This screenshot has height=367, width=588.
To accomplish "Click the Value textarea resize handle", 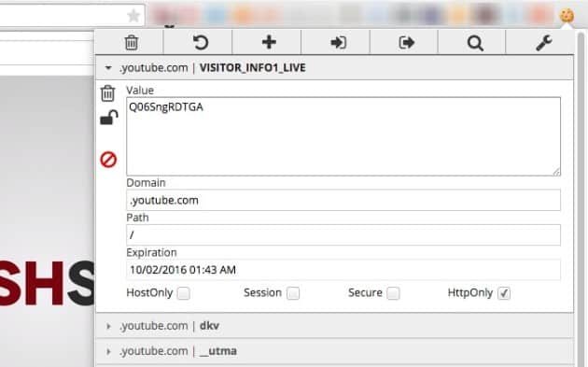I will 556,172.
